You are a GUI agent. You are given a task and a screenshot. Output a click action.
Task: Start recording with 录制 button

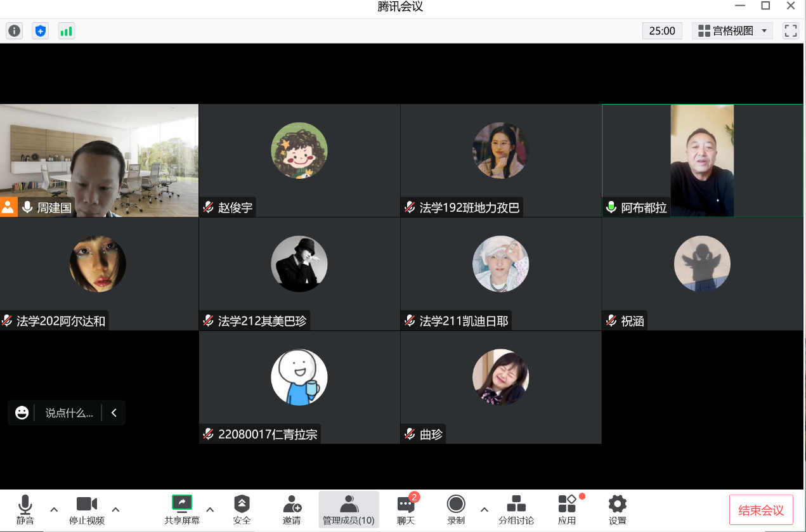tap(456, 510)
